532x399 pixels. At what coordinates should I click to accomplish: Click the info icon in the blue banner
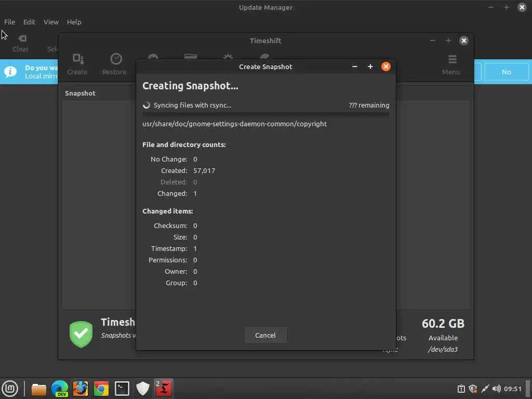tap(10, 72)
